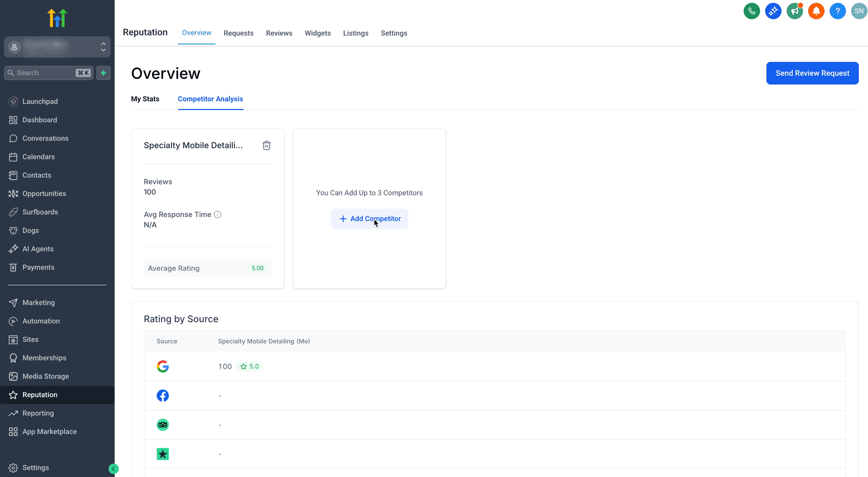
Task: Open the orange notifications bell
Action: [816, 11]
